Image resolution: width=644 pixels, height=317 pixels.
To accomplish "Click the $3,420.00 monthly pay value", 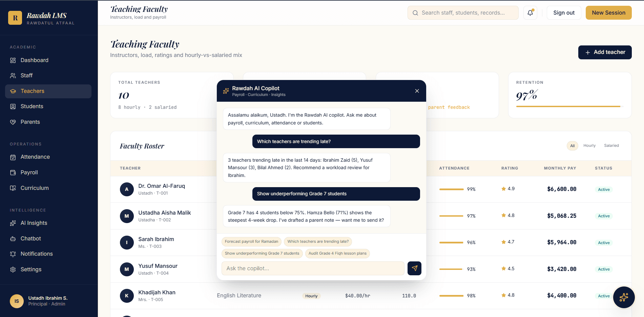I will coord(562,269).
